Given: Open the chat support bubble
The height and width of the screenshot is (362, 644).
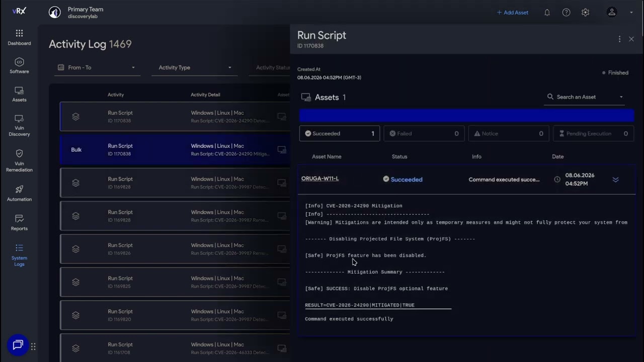Looking at the screenshot, I should click(x=18, y=345).
